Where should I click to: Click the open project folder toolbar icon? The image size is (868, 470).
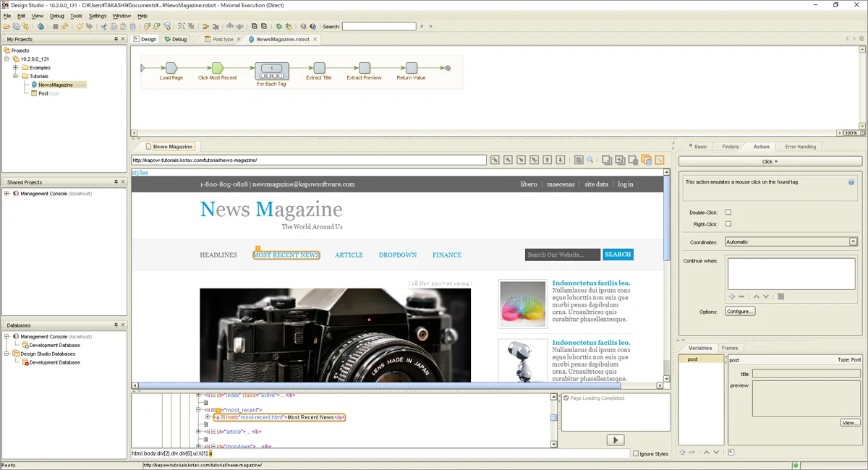pos(7,27)
